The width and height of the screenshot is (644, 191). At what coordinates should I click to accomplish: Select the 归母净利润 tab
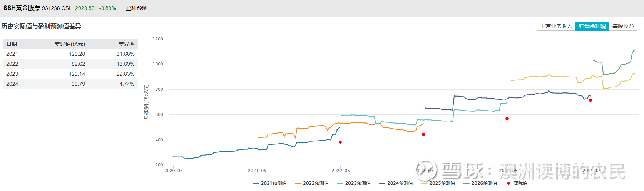coord(592,26)
